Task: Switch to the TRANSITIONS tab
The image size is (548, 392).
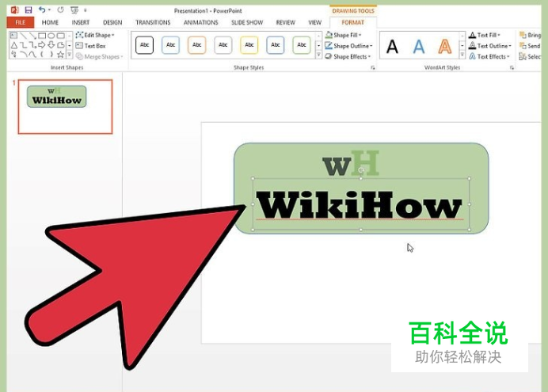Action: point(153,22)
